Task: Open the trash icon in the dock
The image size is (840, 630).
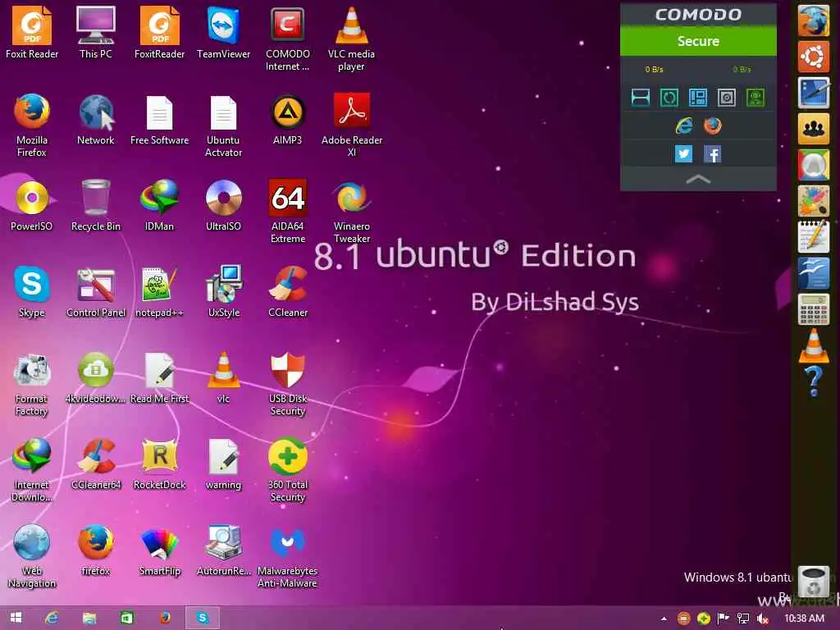Action: 813,582
